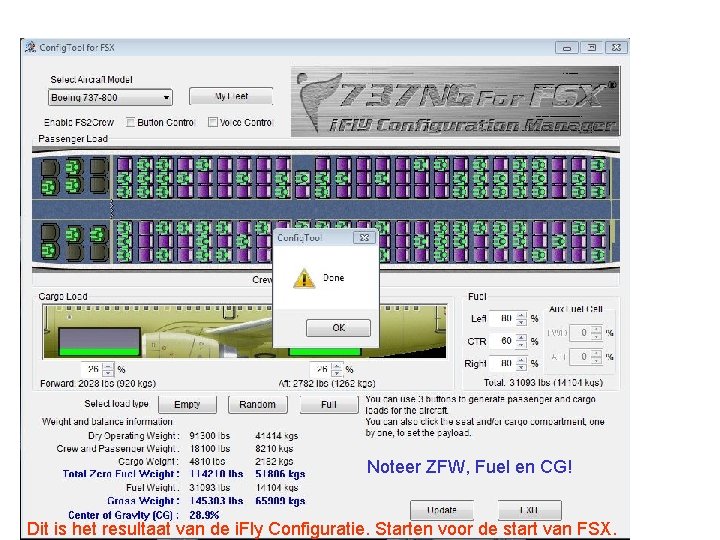Click the CTR fuel percent field
Image resolution: width=720 pixels, height=540 pixels.
503,341
